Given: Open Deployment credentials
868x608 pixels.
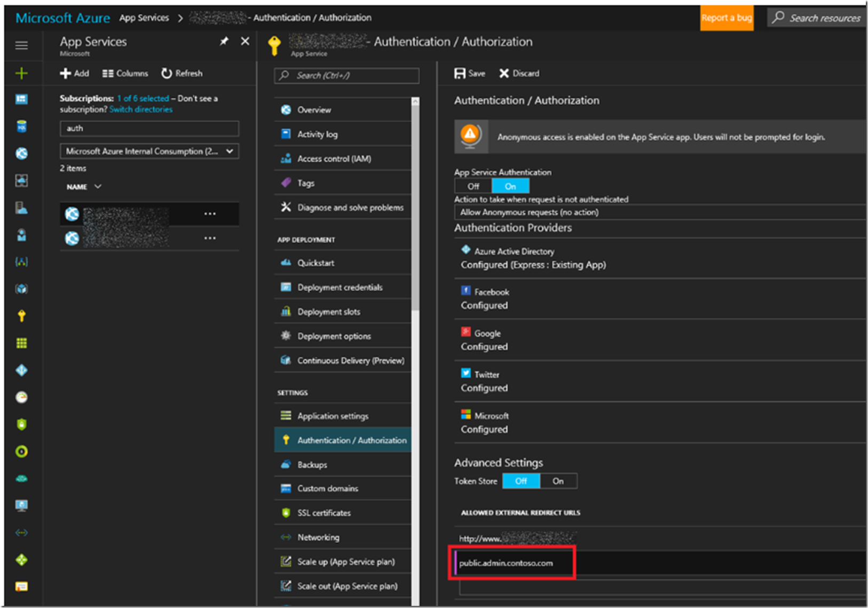Looking at the screenshot, I should coord(343,287).
